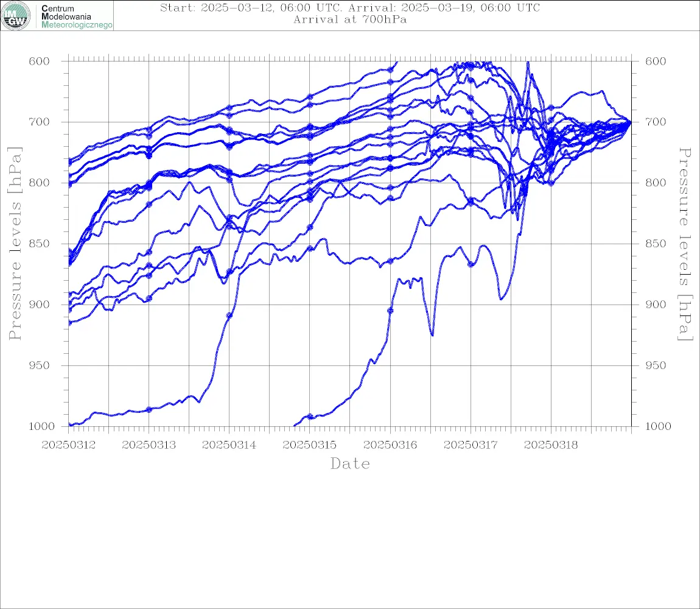Image resolution: width=700 pixels, height=609 pixels.
Task: Click the left axis 600 label
Action: [x=40, y=62]
